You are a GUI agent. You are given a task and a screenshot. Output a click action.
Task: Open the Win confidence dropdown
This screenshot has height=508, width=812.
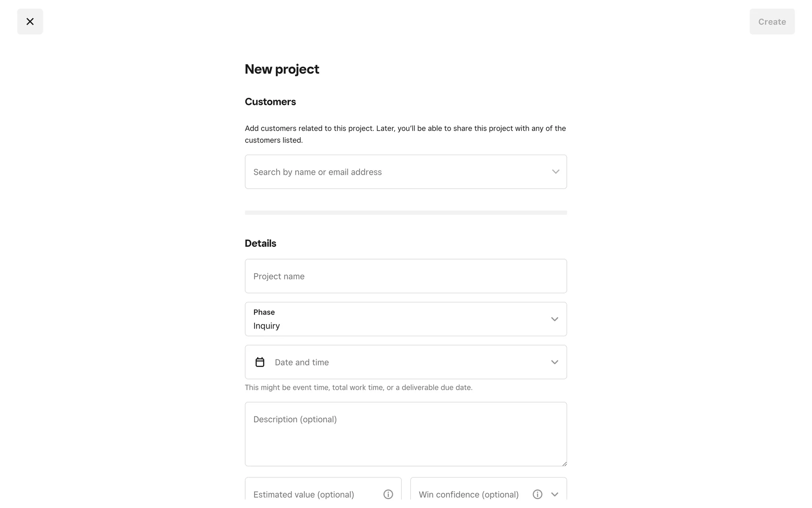point(469,494)
